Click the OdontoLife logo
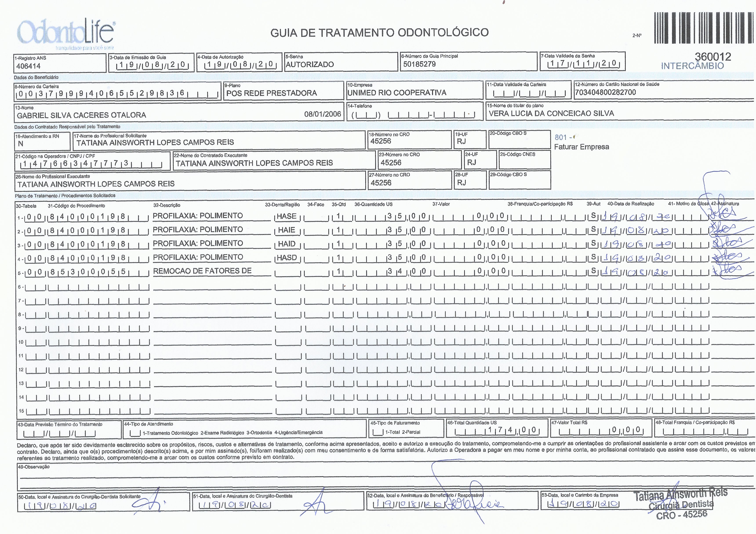Viewport: 756px width, 534px height. 66,33
